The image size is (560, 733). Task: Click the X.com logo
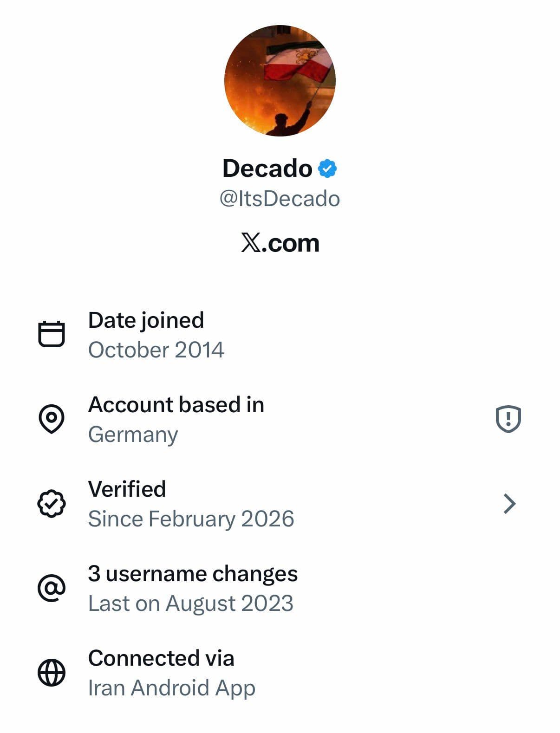(x=279, y=242)
